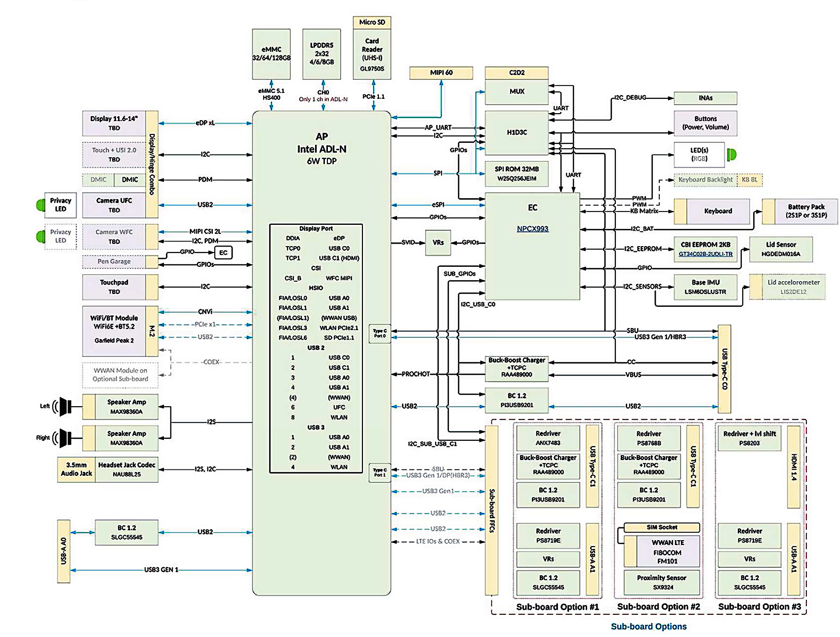The image size is (840, 637).
Task: Select the VRs block next to SVID
Action: 438,243
